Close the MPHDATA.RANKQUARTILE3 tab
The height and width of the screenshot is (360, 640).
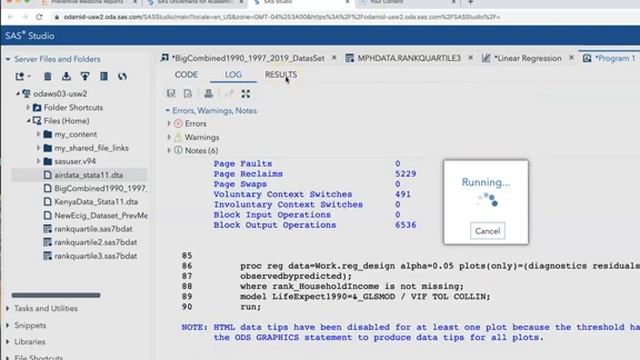tap(470, 58)
